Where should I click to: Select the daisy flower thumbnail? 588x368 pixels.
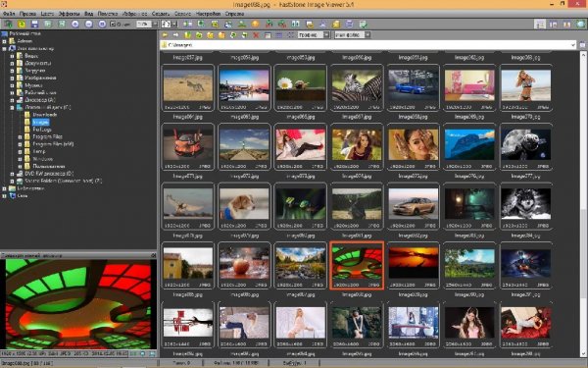301,87
